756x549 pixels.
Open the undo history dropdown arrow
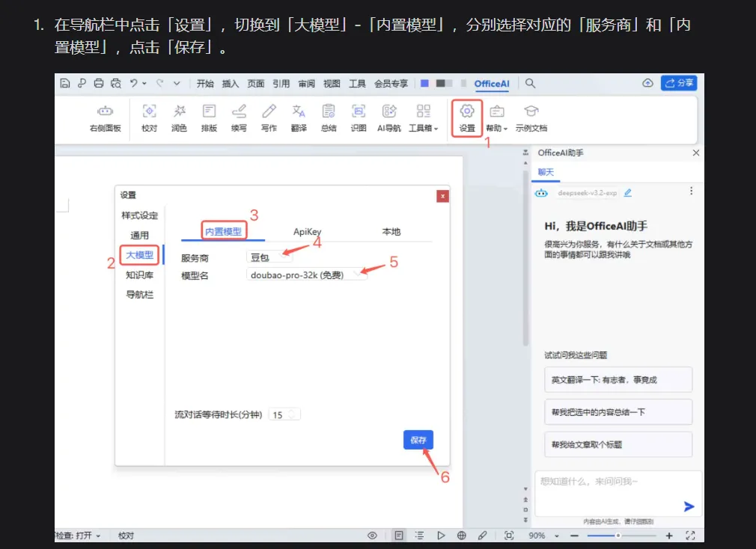(144, 83)
